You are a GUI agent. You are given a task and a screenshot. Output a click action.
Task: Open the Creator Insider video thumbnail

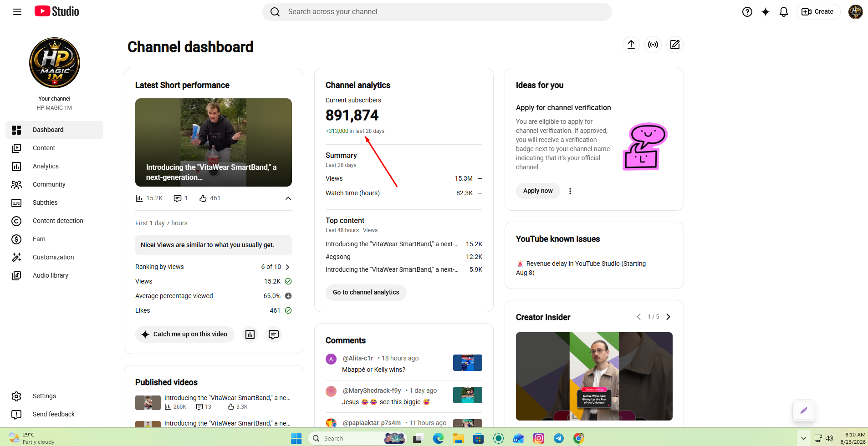pos(594,376)
